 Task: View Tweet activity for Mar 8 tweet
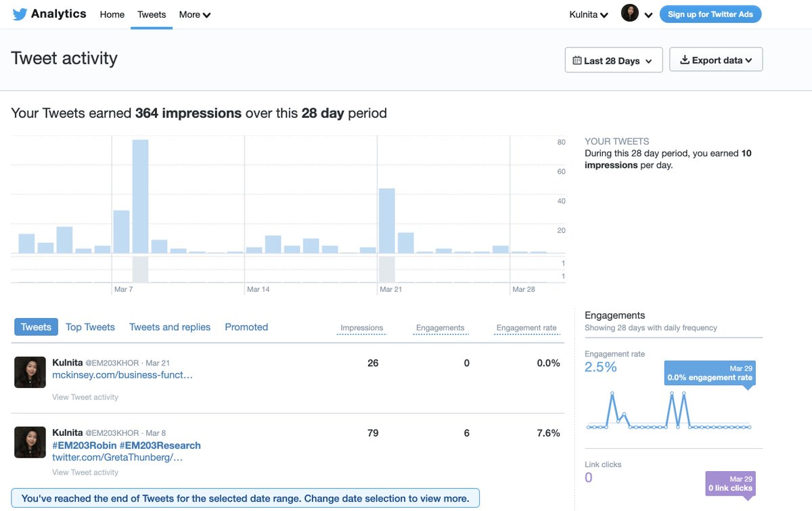point(85,472)
